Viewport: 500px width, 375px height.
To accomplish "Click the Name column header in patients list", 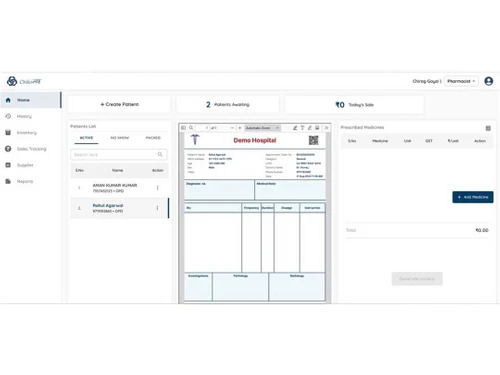I will point(117,170).
